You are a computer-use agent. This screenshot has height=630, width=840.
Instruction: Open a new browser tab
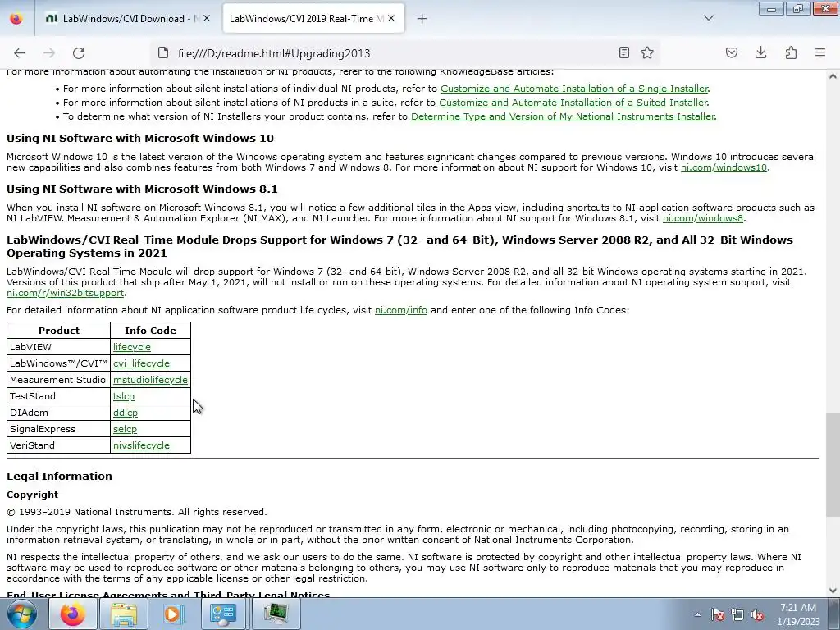[422, 19]
